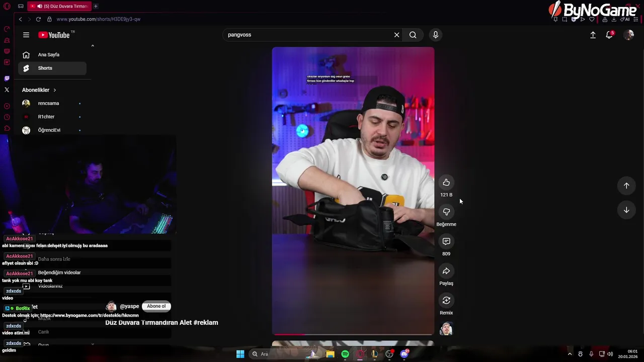644x362 pixels.
Task: View site security lock info
Action: click(x=49, y=19)
